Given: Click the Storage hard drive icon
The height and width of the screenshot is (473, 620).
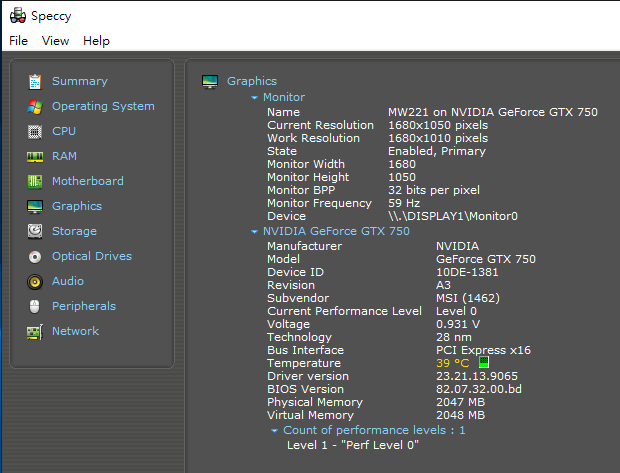Looking at the screenshot, I should 35,231.
